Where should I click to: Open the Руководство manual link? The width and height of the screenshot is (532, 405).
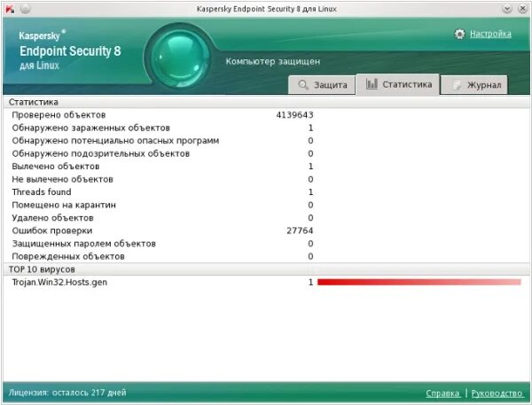coord(497,393)
